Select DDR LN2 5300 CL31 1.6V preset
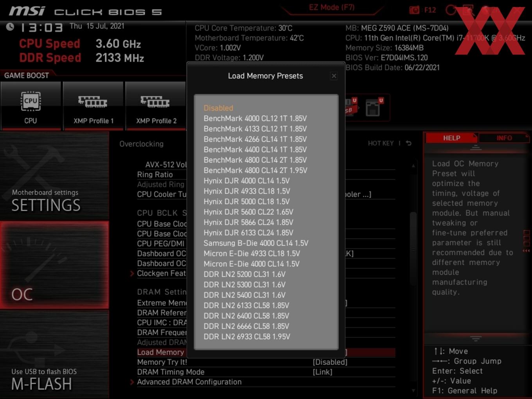 244,284
